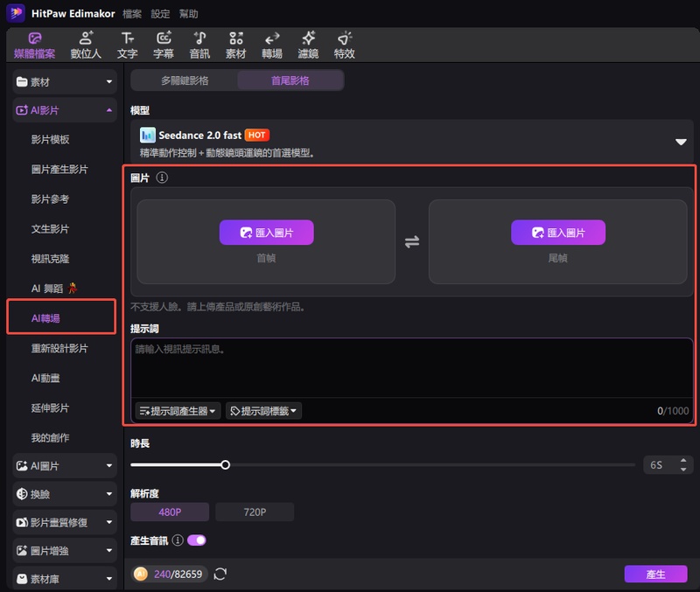Swap first and last frame images
This screenshot has width=700, height=592.
click(411, 242)
